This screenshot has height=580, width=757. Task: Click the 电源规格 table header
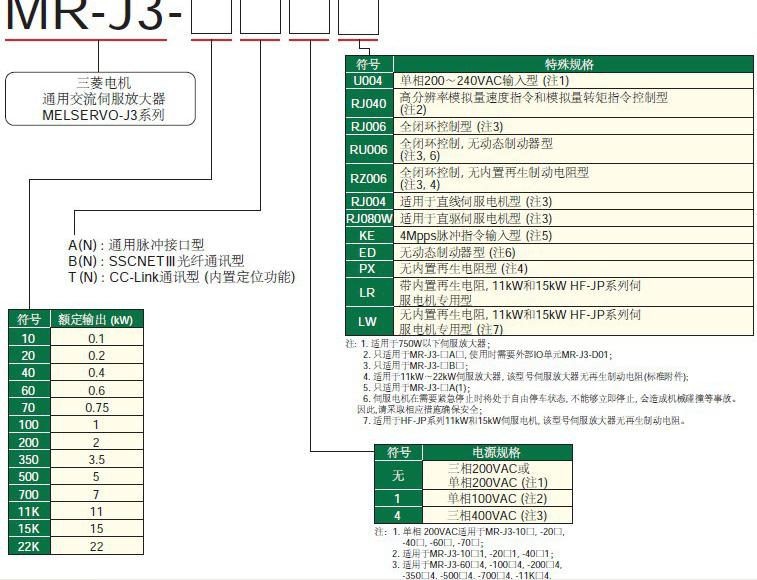[497, 452]
